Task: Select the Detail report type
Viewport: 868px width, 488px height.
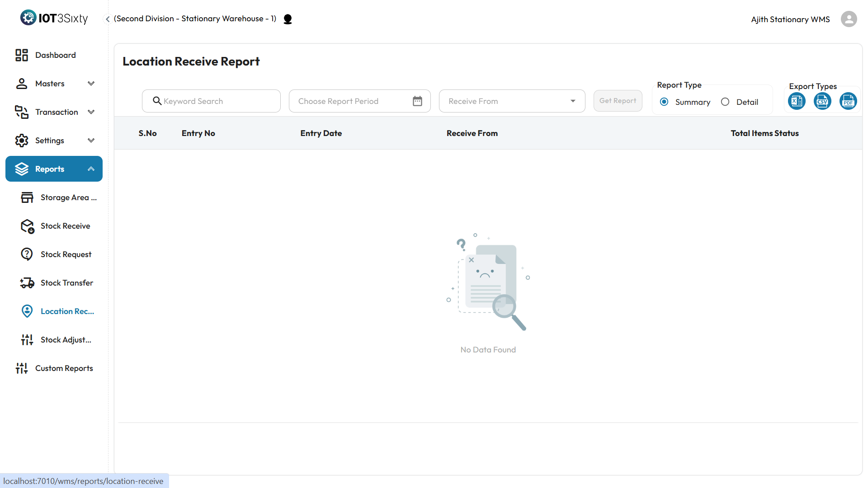Action: point(725,102)
